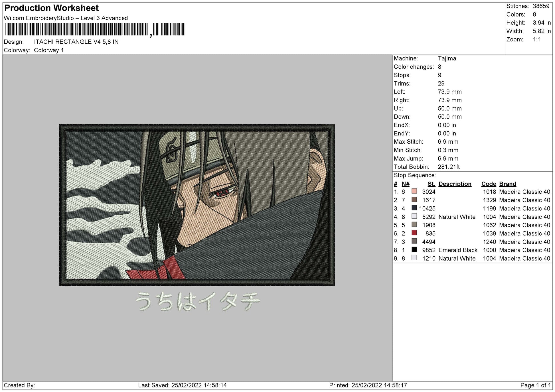The height and width of the screenshot is (392, 555).
Task: Click the Color changes value 8
Action: click(x=439, y=67)
